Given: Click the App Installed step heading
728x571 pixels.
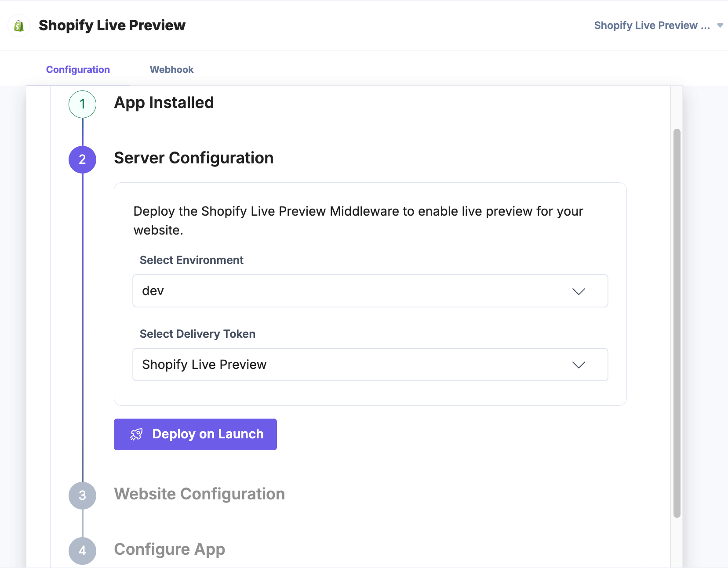Looking at the screenshot, I should 164,103.
